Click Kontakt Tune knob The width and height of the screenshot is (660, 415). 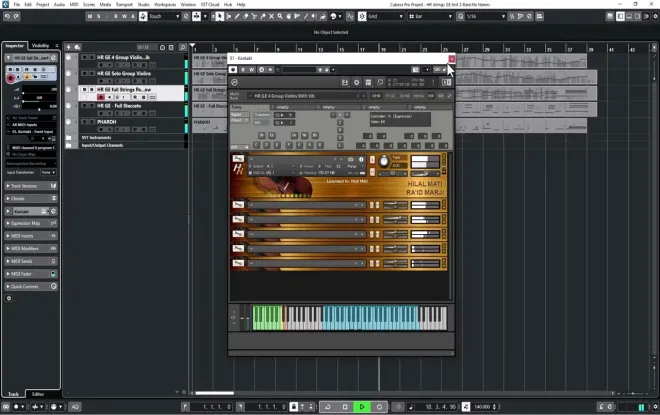coord(384,161)
